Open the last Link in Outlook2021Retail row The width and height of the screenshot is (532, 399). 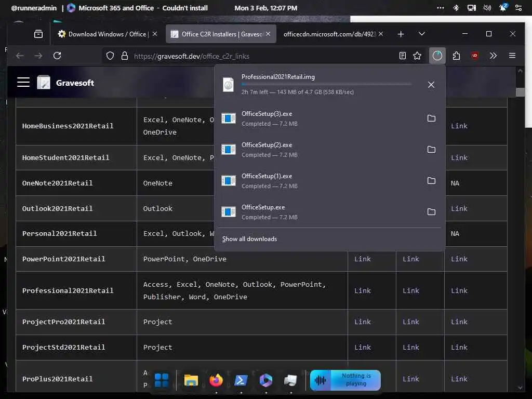[x=459, y=209]
